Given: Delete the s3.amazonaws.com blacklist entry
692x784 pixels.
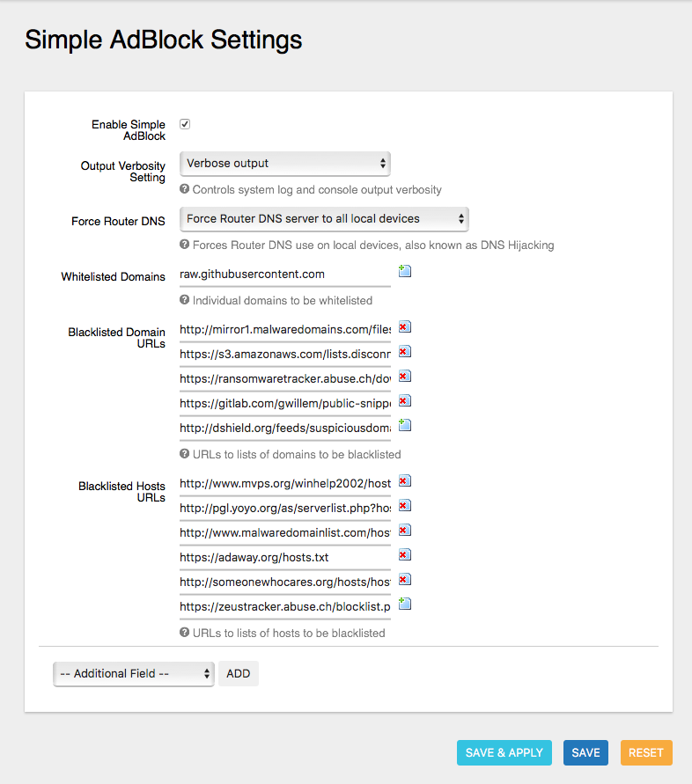Looking at the screenshot, I should pos(404,351).
